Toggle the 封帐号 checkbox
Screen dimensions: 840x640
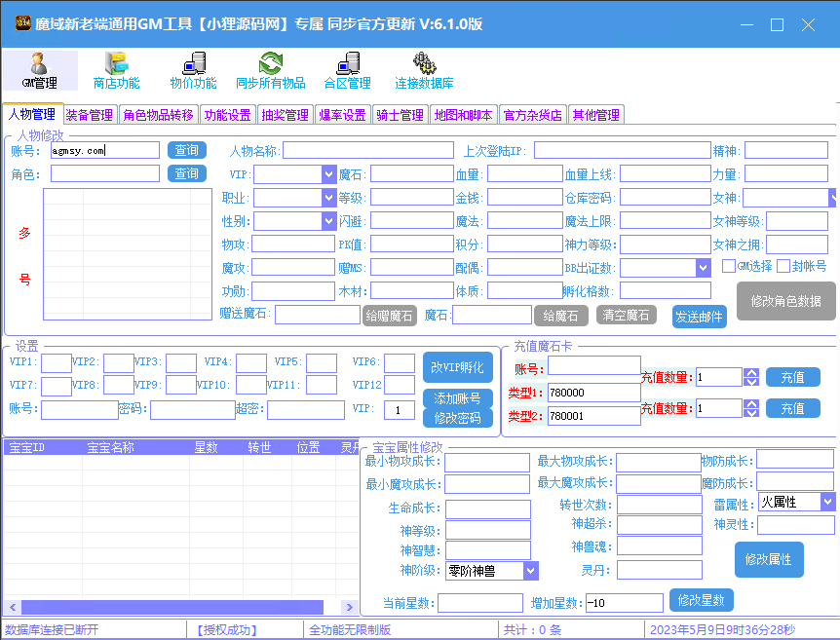783,266
